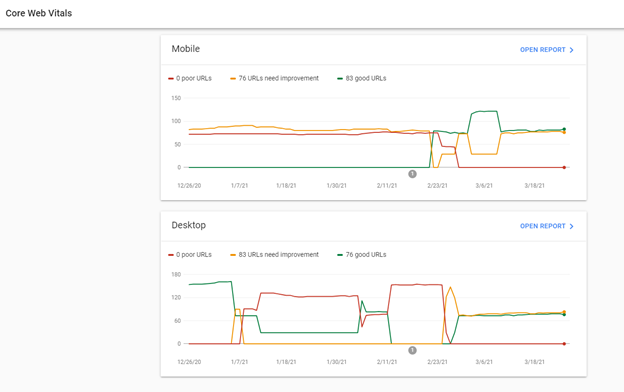Image resolution: width=624 pixels, height=392 pixels.
Task: Click the red endpoint dot on Desktop chart
Action: [564, 344]
